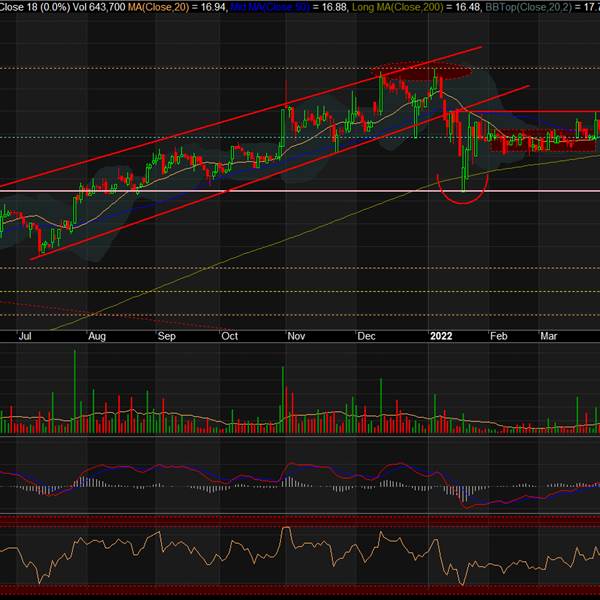
Task: Click the Aug month marker on time axis
Action: (96, 338)
